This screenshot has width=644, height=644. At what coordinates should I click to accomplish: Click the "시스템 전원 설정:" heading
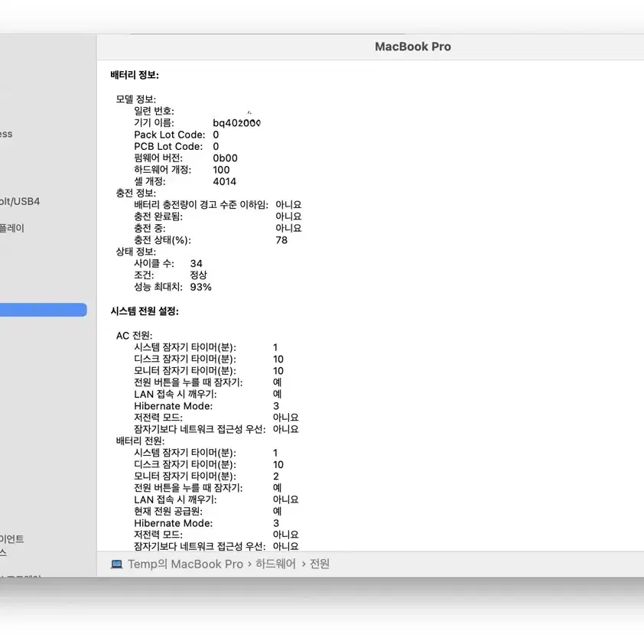pyautogui.click(x=145, y=311)
